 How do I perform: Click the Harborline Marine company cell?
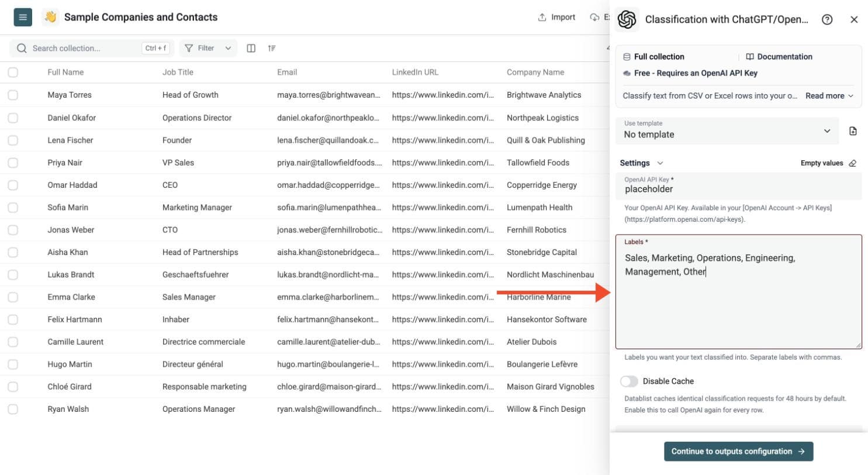pos(540,297)
